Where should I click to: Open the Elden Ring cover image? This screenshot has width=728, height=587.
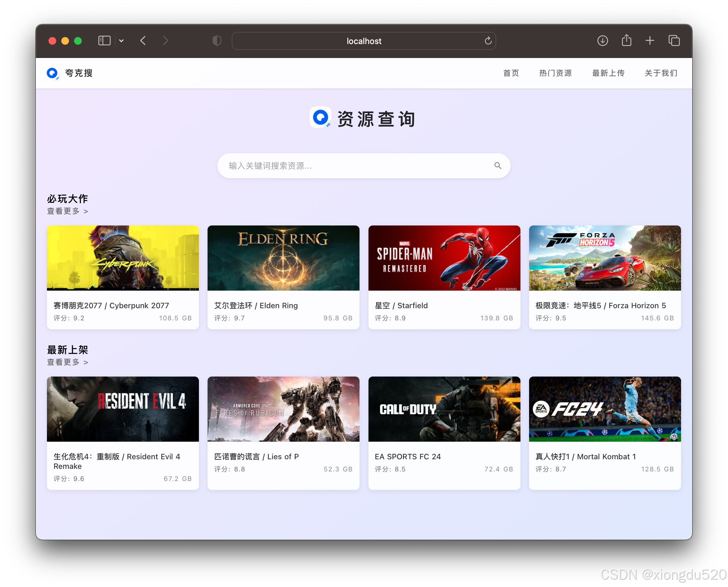pyautogui.click(x=283, y=258)
